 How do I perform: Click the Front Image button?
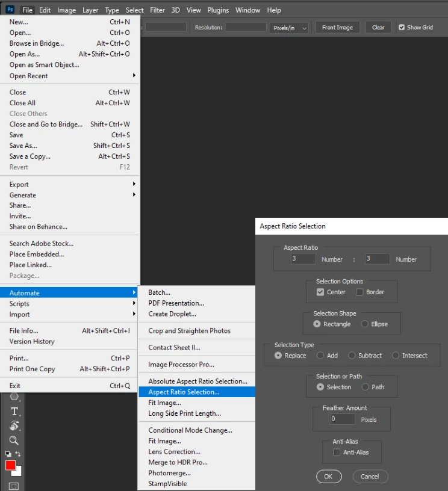coord(337,27)
